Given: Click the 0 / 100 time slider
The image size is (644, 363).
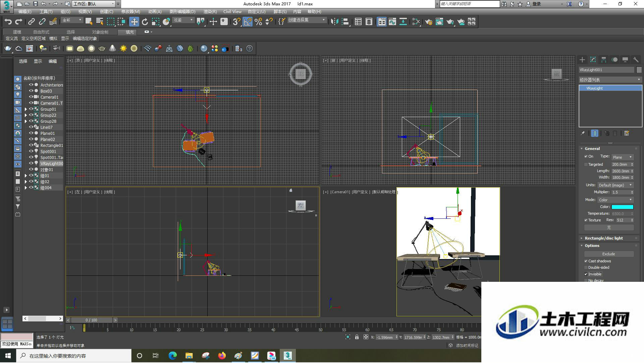Looking at the screenshot, I should click(92, 320).
